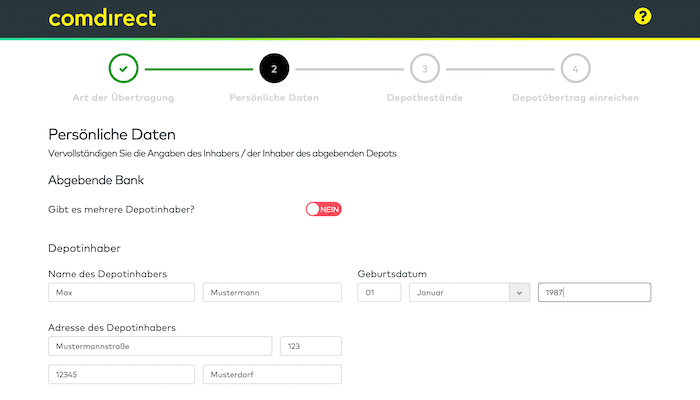Click 'Adresse des Depotinhabers' label
700x400 pixels.
112,328
